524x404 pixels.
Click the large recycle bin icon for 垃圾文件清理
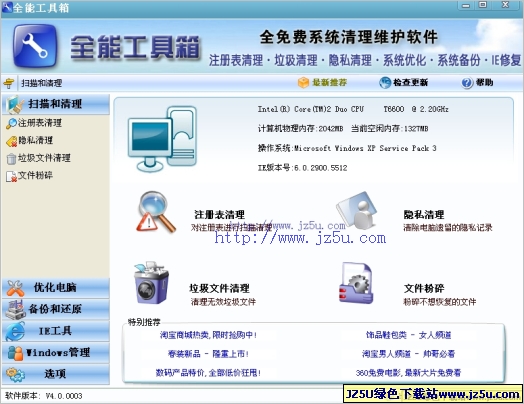(151, 283)
